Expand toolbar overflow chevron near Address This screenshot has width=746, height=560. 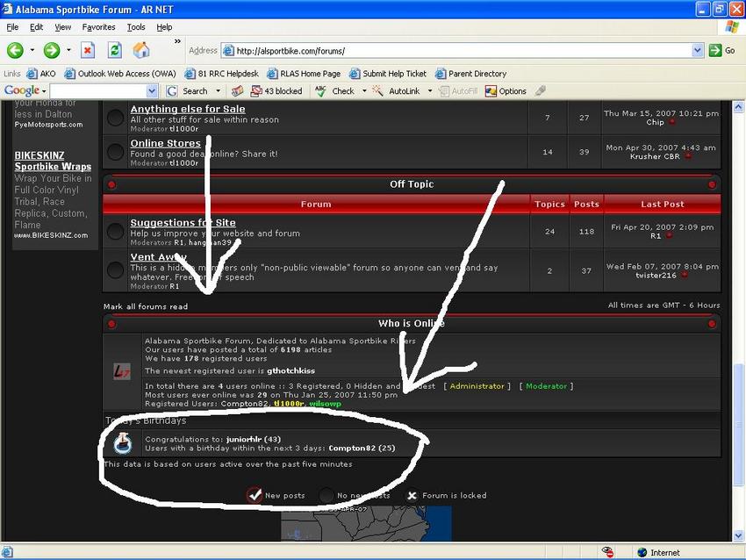pyautogui.click(x=177, y=41)
